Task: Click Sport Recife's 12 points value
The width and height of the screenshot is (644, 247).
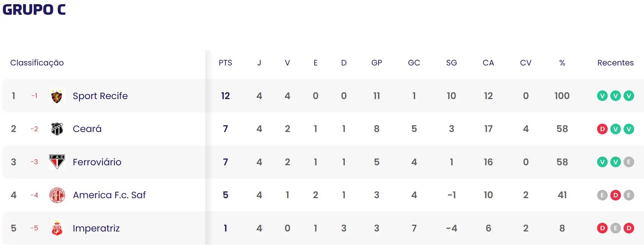Action: pos(225,96)
